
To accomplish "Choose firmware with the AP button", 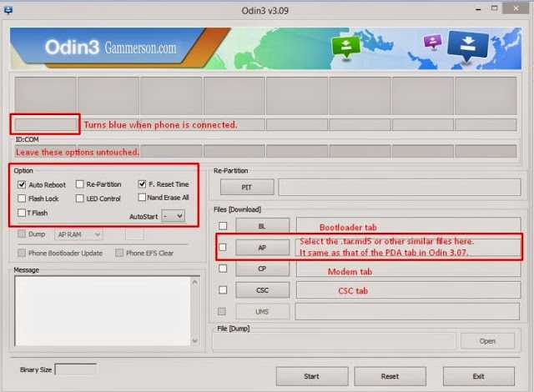I will [262, 248].
